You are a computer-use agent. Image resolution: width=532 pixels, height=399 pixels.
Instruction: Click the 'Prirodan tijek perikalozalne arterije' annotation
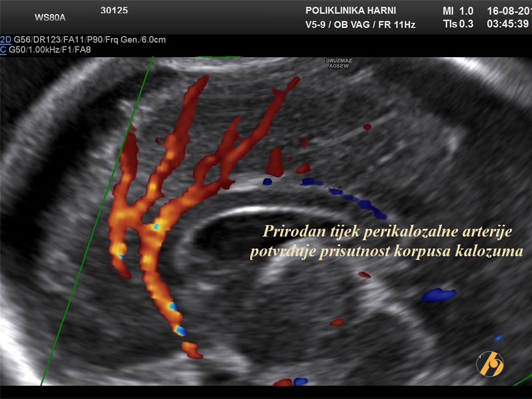(x=387, y=232)
